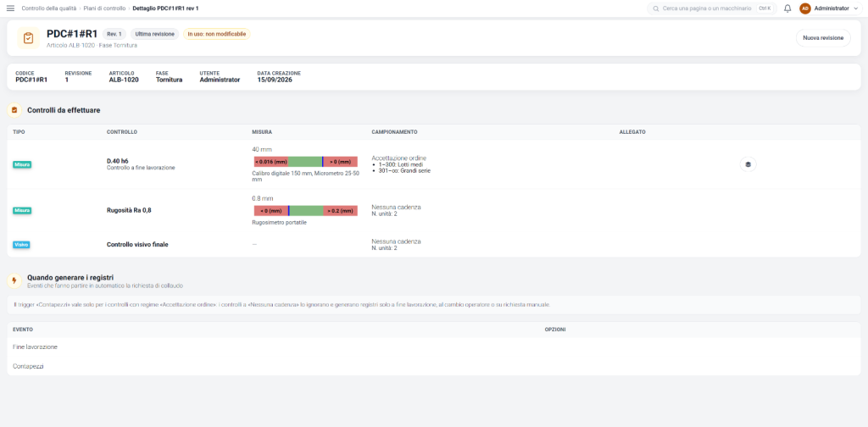Click the Tornitura phase value

click(169, 80)
